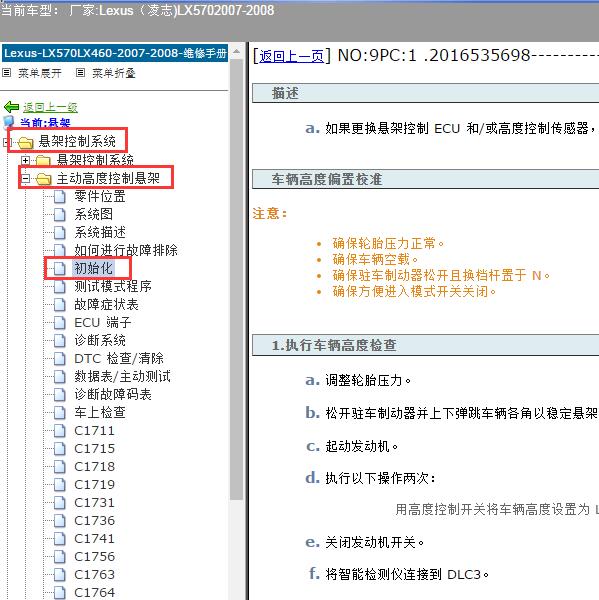Click 菜单折叠 to collapse all menus
This screenshot has width=599, height=600.
click(x=114, y=73)
